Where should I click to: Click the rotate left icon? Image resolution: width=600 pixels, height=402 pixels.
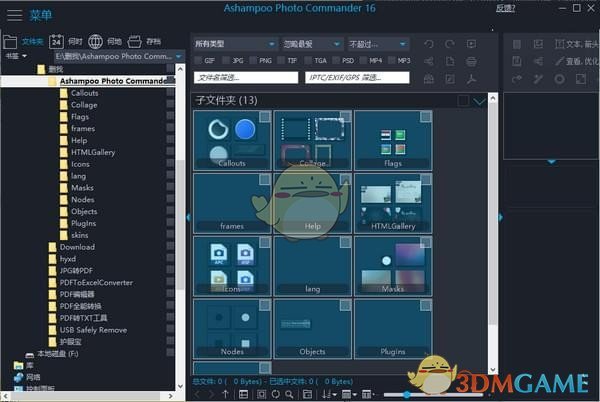(429, 44)
